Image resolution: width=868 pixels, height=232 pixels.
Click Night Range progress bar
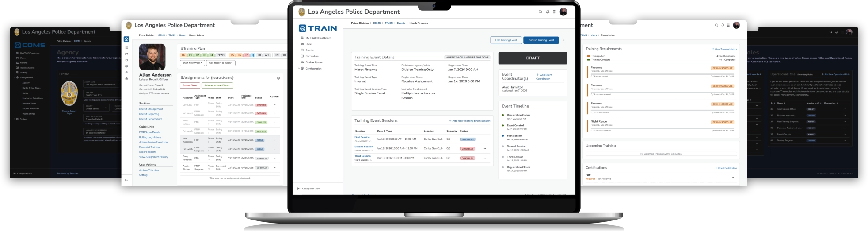[x=662, y=128]
